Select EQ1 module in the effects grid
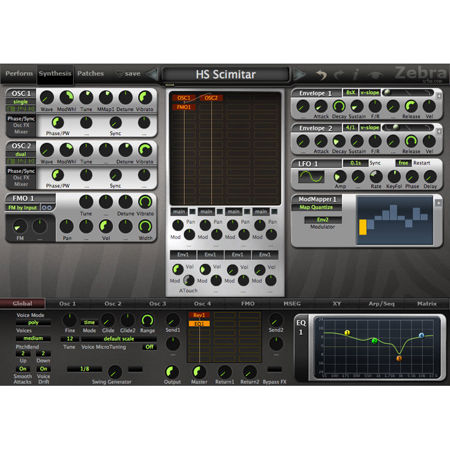The width and height of the screenshot is (450, 450). (199, 324)
